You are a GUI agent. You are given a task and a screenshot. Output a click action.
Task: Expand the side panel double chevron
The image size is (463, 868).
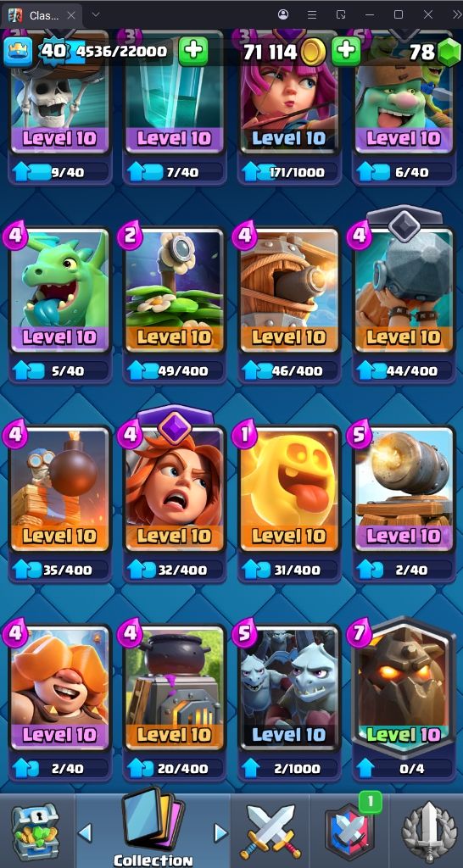[457, 14]
